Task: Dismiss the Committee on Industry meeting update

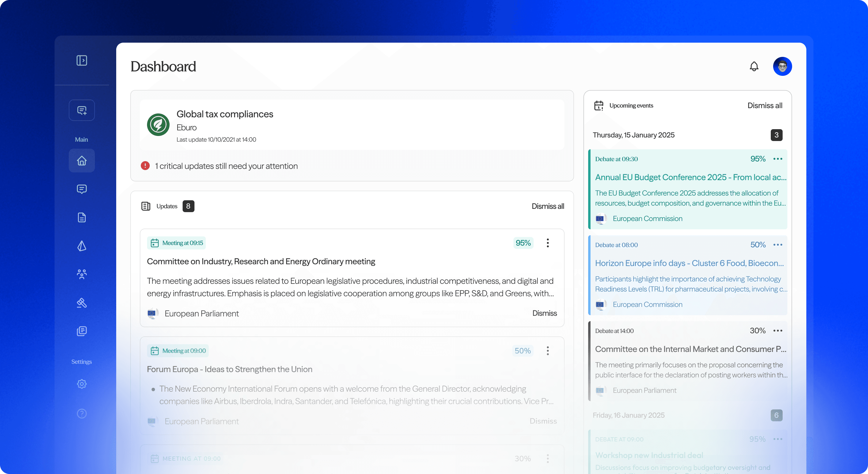Action: point(545,313)
